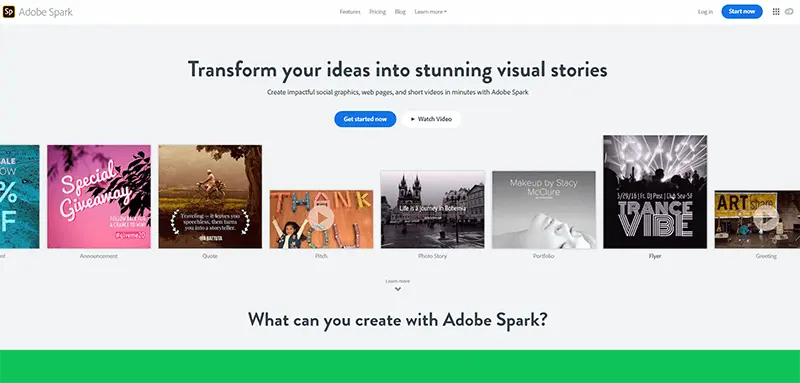The width and height of the screenshot is (800, 383).
Task: Open the Trance Vibe flyer thumbnail
Action: pyautogui.click(x=655, y=192)
